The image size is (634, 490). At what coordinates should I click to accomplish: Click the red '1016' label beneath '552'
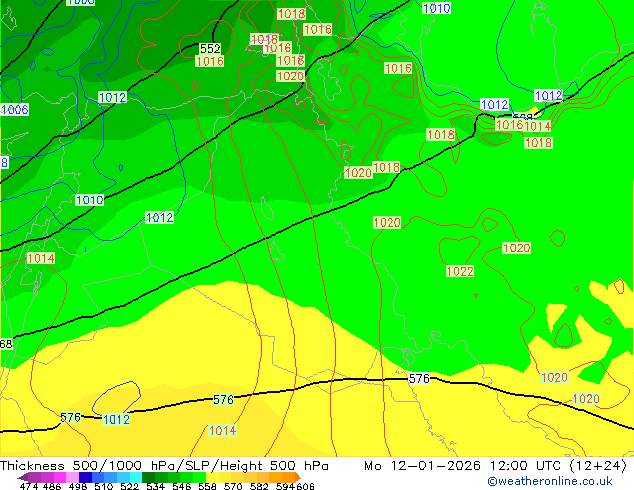209,61
